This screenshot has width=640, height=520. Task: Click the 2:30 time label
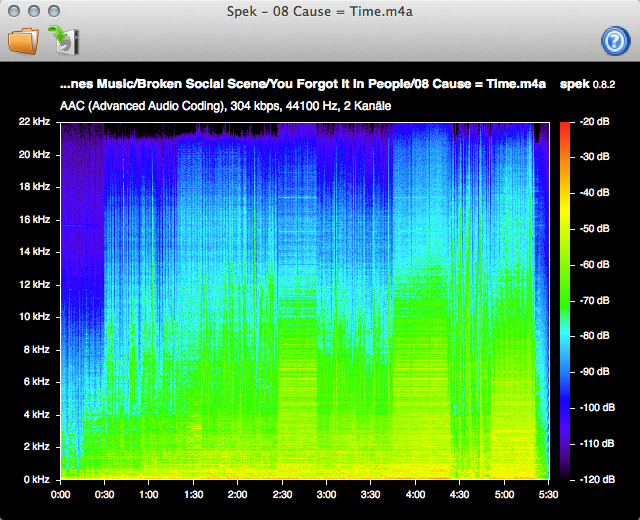click(282, 495)
